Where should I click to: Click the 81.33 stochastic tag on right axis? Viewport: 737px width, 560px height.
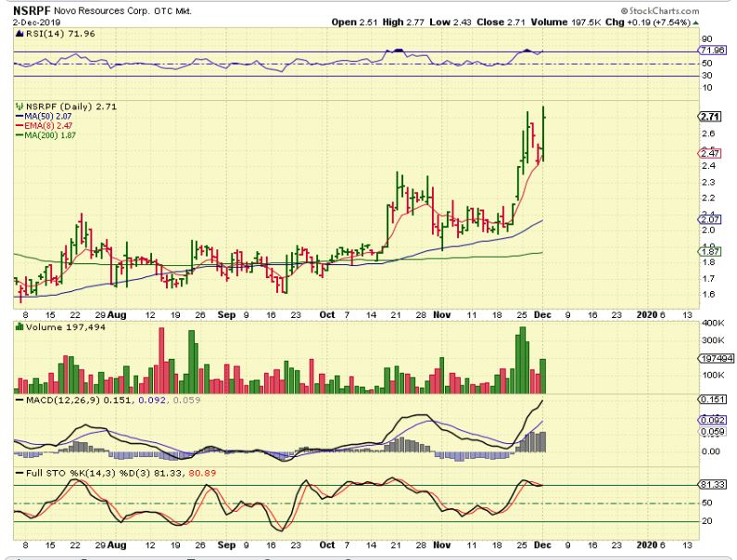(713, 484)
